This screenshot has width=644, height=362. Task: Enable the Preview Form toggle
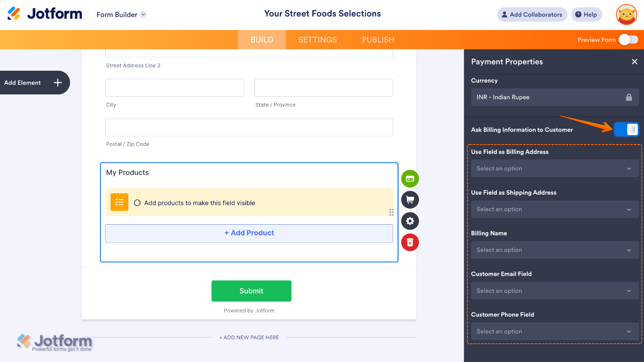tap(628, 39)
